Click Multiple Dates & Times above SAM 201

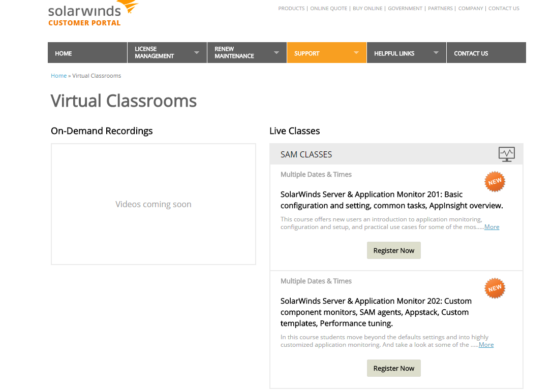pos(316,174)
